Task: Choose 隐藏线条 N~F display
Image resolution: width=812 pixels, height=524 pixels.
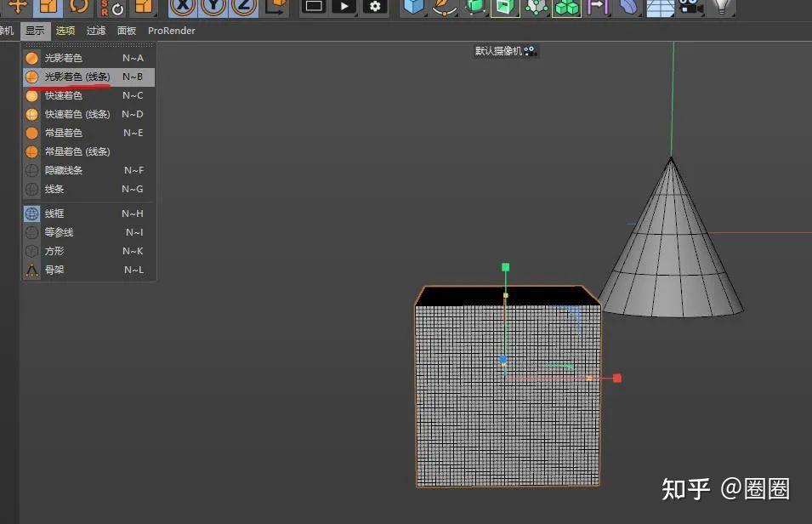Action: [x=88, y=170]
